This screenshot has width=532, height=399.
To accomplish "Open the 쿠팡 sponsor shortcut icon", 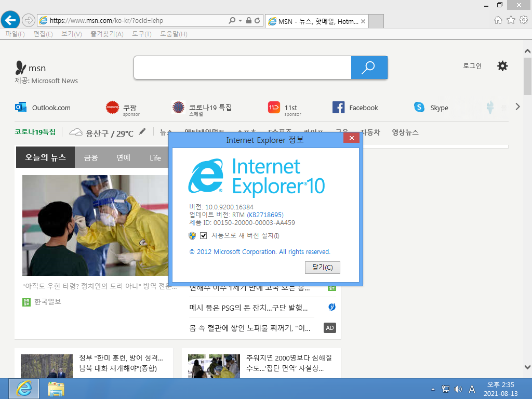I will tap(112, 107).
